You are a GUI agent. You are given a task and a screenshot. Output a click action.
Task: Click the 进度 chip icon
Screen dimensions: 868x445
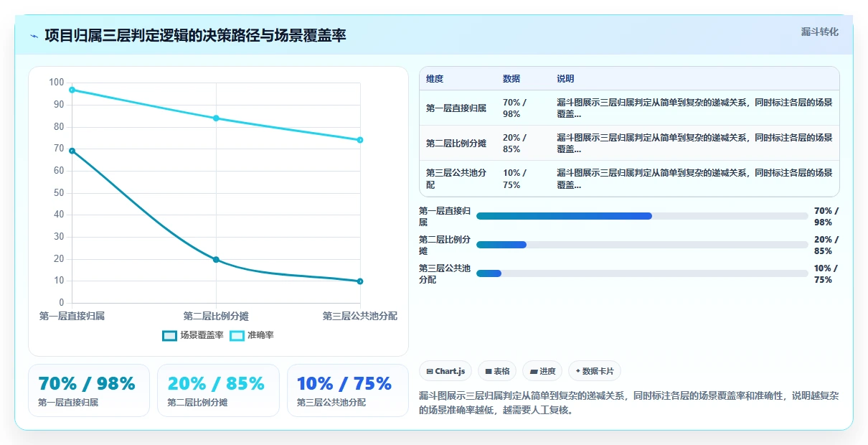tap(534, 372)
